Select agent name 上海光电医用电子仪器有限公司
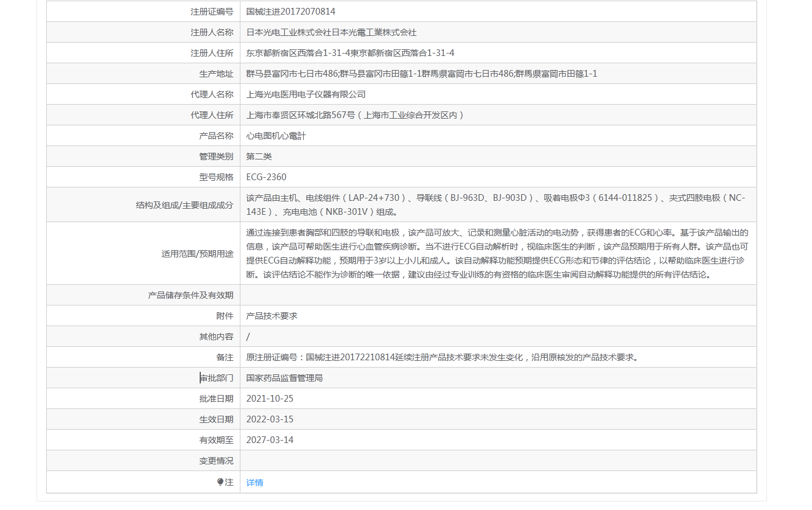Screen dimensions: 812x510 [x=306, y=94]
